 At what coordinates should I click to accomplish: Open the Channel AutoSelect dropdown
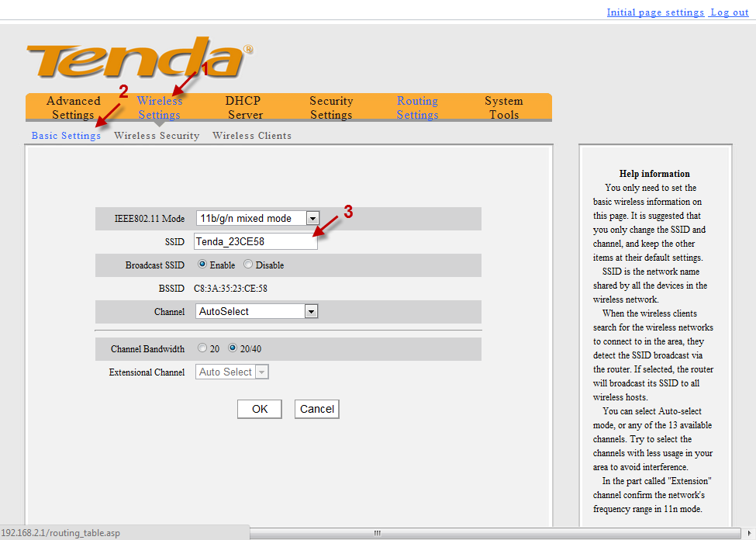257,311
